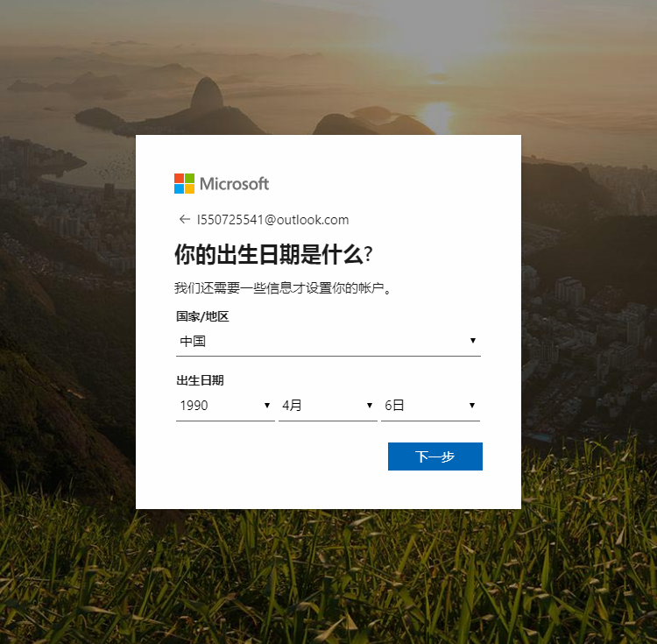Click the 国家/地区 field label
The image size is (657, 644).
click(202, 316)
